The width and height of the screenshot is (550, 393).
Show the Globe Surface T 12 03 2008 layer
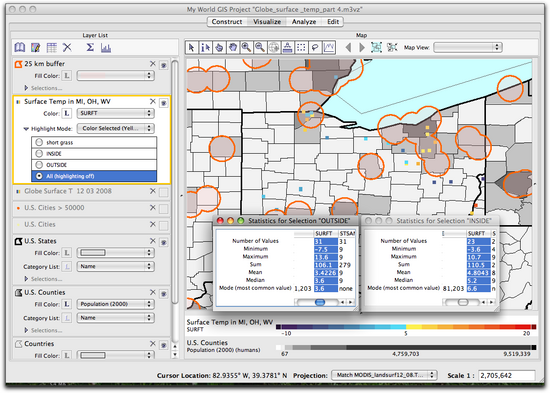click(163, 192)
